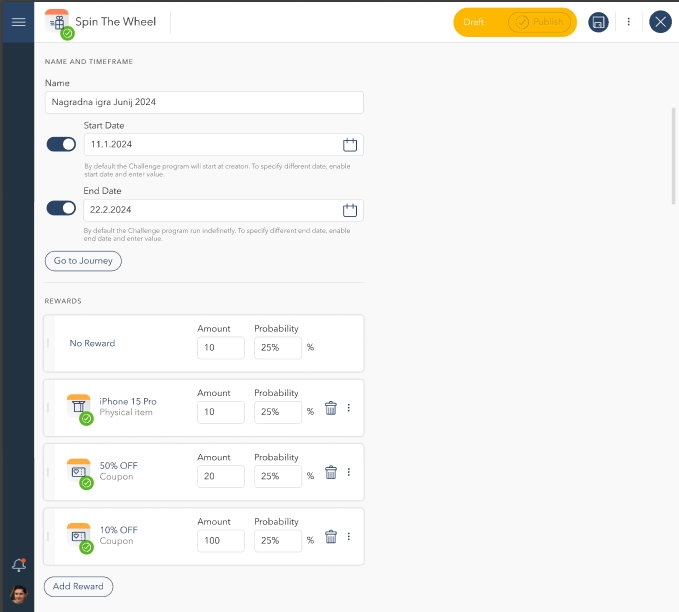Click the NAME AND TIMEFRAME heading
The height and width of the screenshot is (612, 679).
[x=89, y=62]
